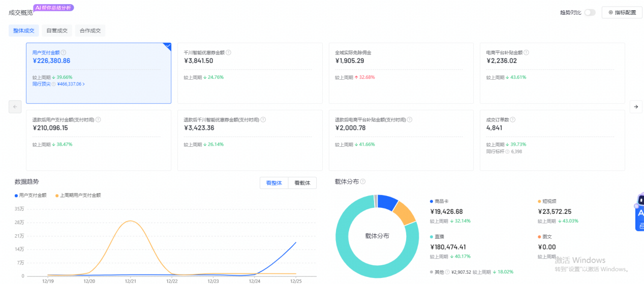This screenshot has width=644, height=284.
Task: Click help icon beside 成交订单数
Action: click(x=513, y=120)
